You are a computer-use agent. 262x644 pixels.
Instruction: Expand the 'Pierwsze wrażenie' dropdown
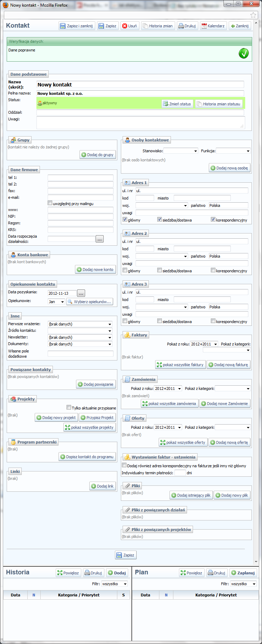coord(80,324)
